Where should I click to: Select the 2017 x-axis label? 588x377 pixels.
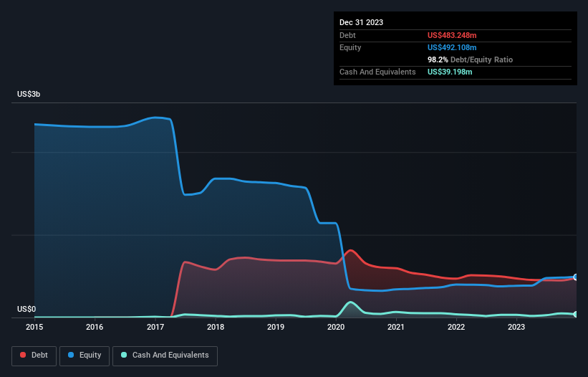[x=155, y=327]
